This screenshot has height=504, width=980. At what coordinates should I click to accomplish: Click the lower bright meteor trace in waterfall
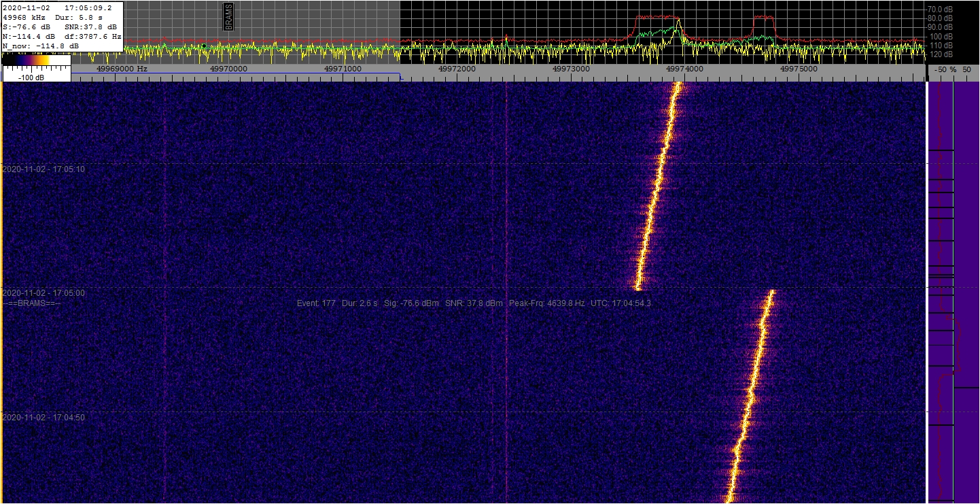751,396
